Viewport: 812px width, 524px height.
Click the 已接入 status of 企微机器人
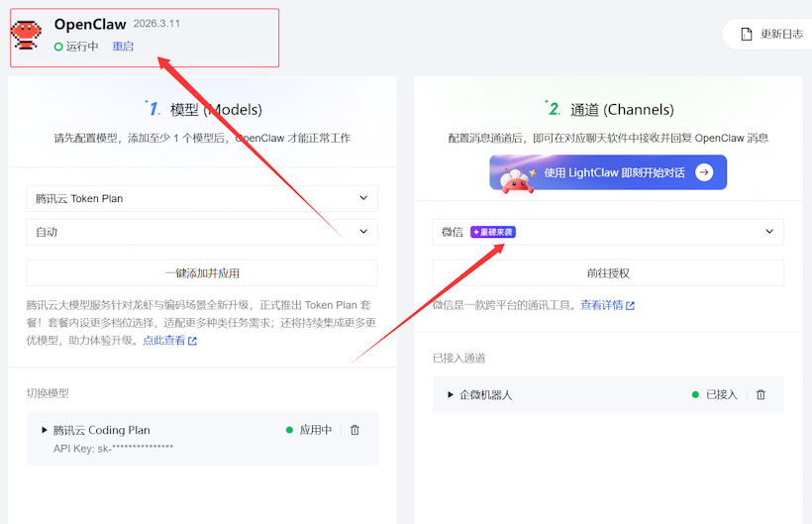pos(715,394)
